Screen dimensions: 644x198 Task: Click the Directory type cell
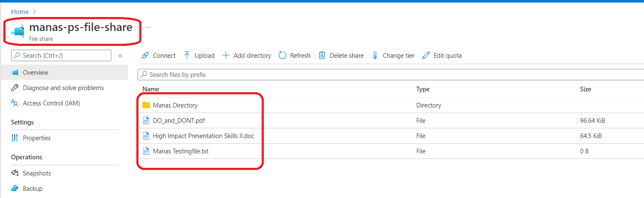coord(429,105)
